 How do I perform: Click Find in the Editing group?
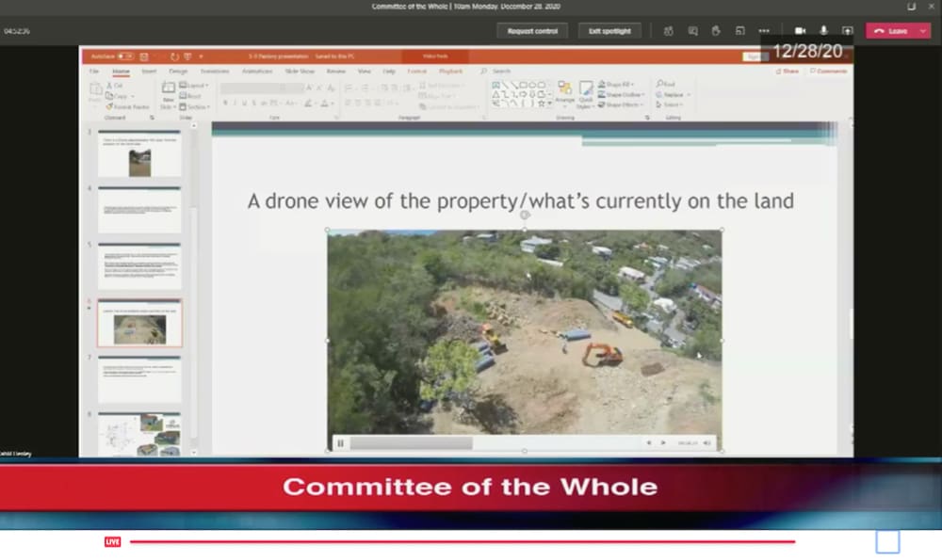(666, 84)
